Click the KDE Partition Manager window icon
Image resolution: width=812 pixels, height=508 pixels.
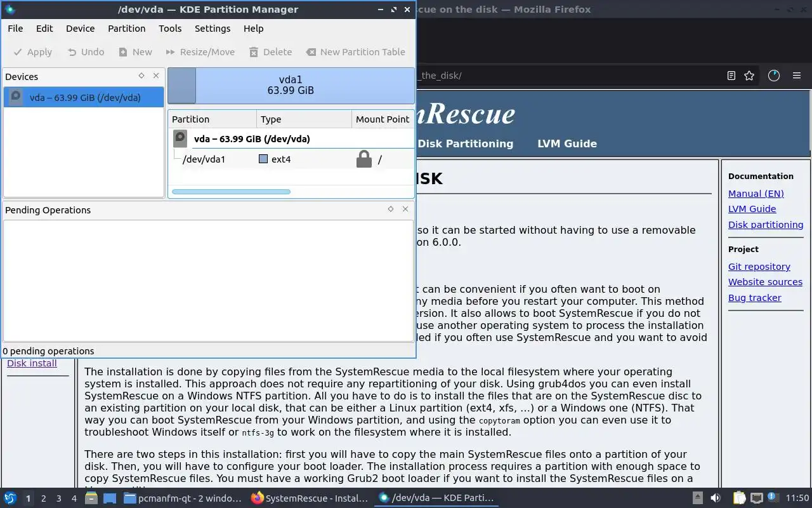pyautogui.click(x=10, y=9)
